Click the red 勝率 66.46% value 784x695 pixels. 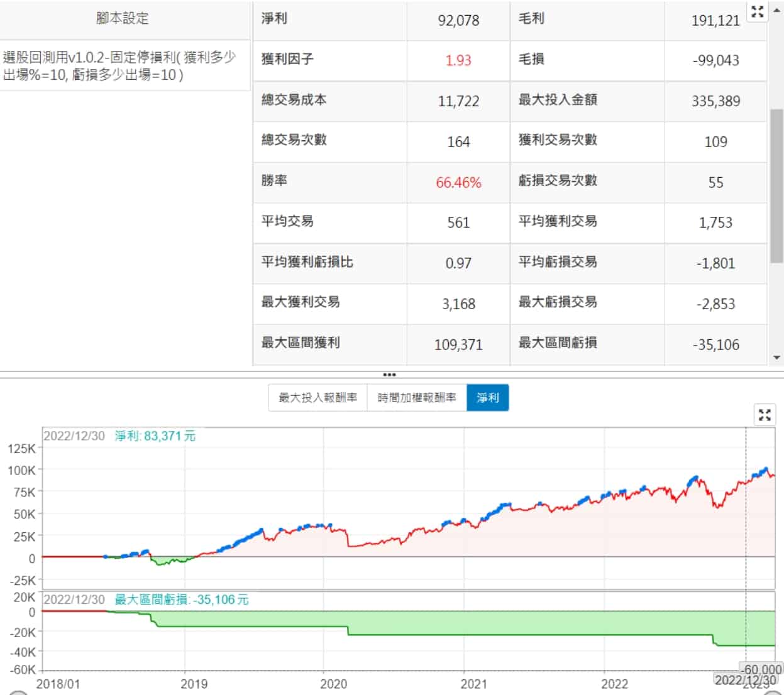[458, 183]
